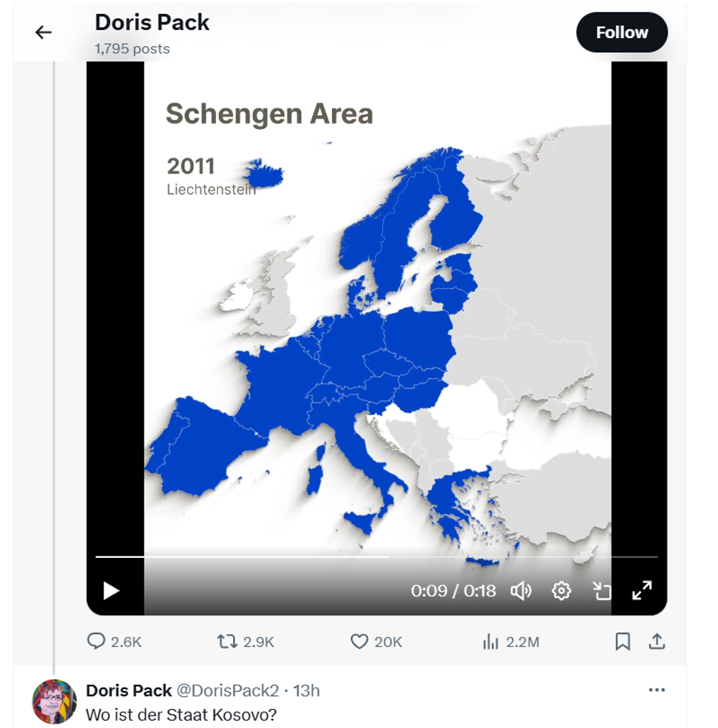Follow Doris Pack
This screenshot has width=718, height=728.
pos(621,32)
